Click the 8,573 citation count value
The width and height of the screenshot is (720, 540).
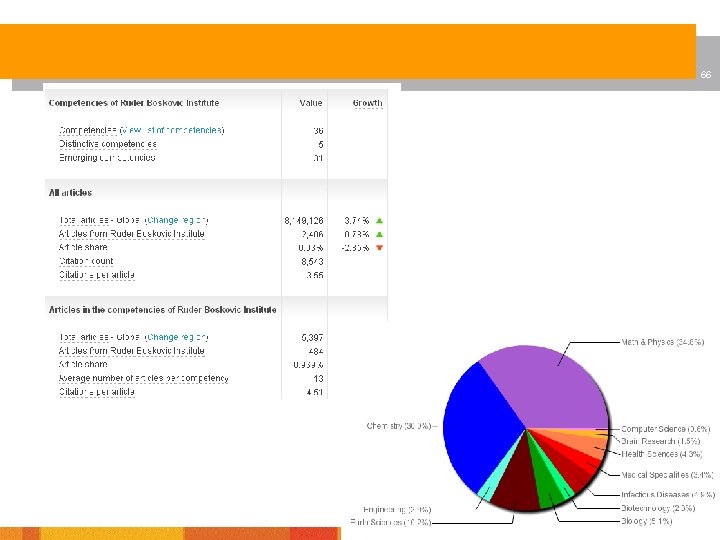[x=312, y=262]
